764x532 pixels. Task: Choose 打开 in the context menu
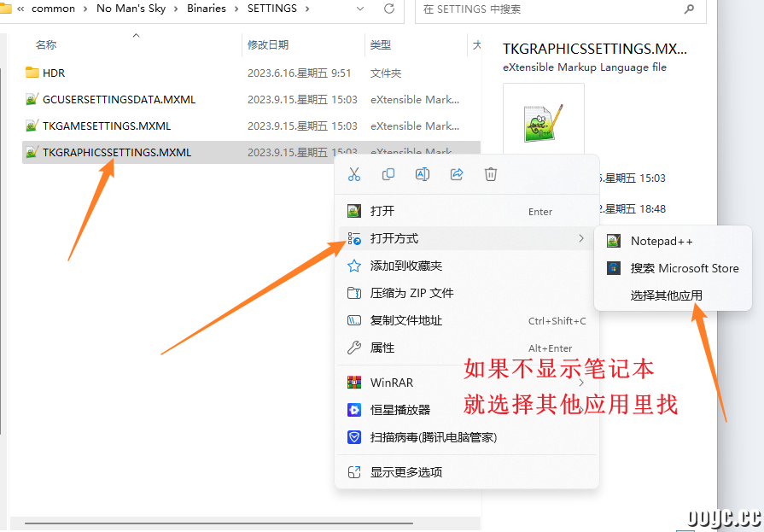tap(467, 211)
